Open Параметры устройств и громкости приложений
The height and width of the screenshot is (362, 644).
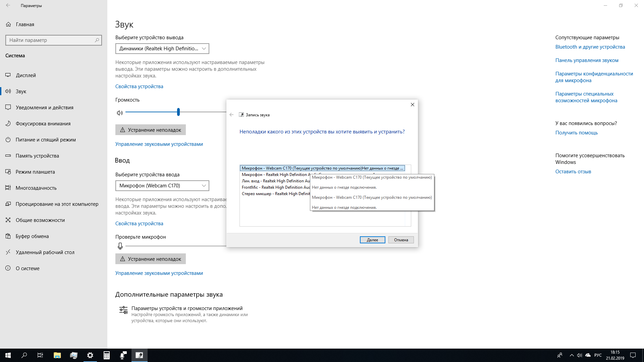tap(187, 308)
